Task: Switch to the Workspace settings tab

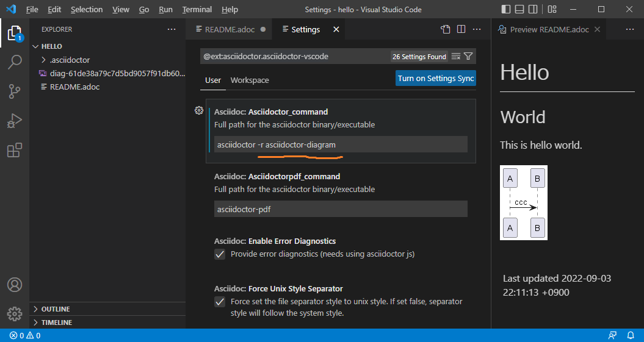Action: pyautogui.click(x=249, y=80)
